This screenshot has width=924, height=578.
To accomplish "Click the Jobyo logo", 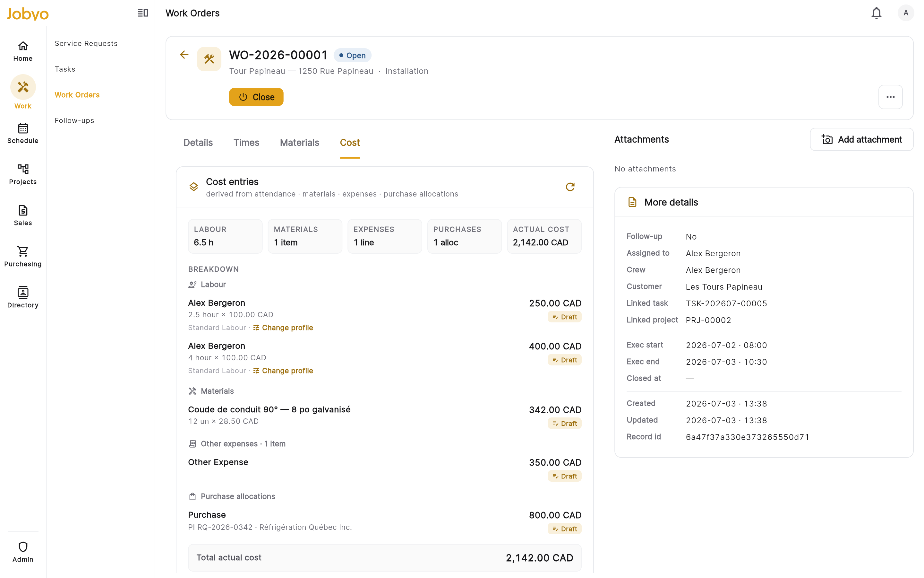I will click(28, 13).
